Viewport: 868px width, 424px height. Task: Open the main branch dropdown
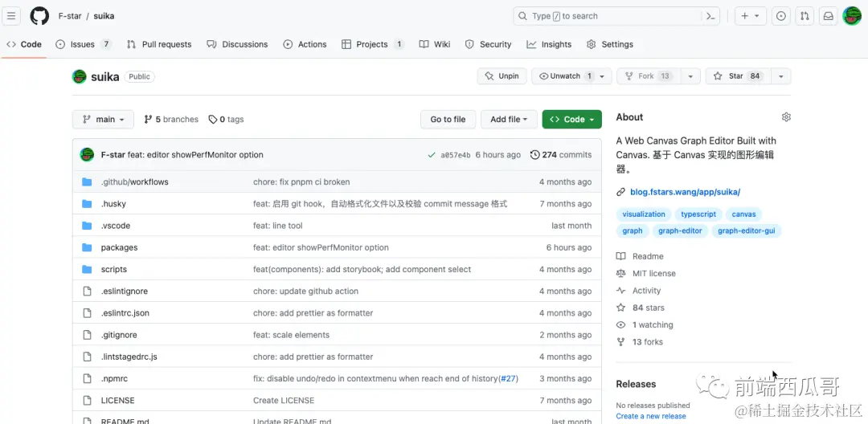103,120
